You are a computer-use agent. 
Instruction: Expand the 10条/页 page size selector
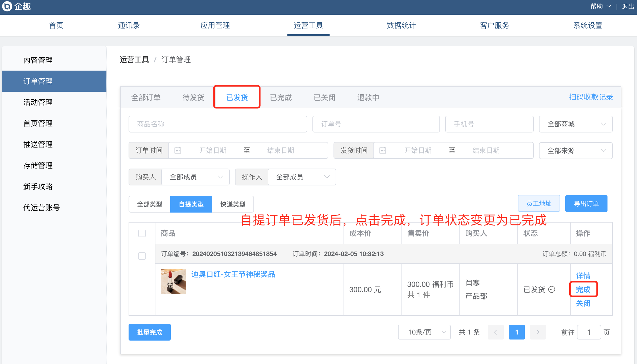click(x=424, y=332)
